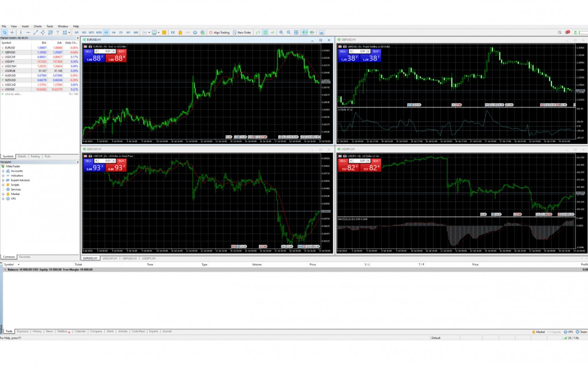Click the New Order button
This screenshot has width=588, height=365.
(x=242, y=33)
